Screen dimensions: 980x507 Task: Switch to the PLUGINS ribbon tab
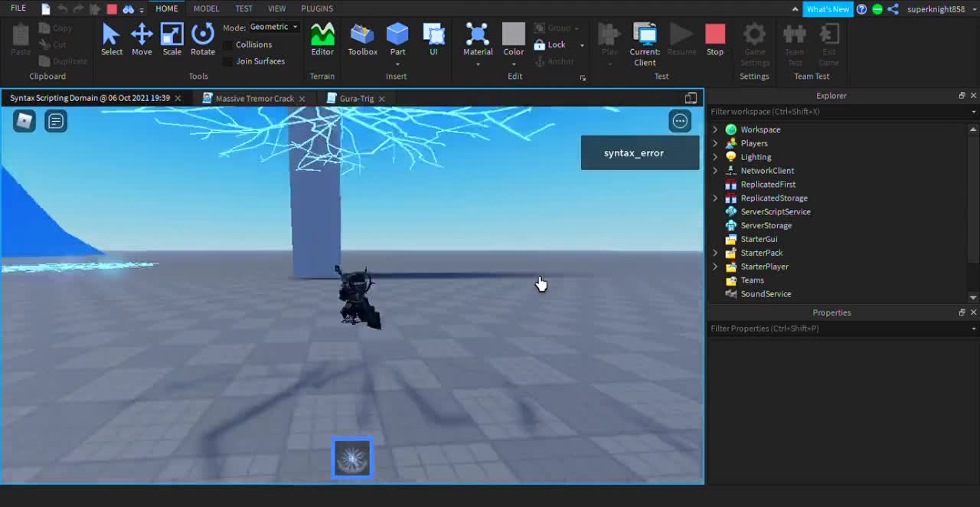317,8
